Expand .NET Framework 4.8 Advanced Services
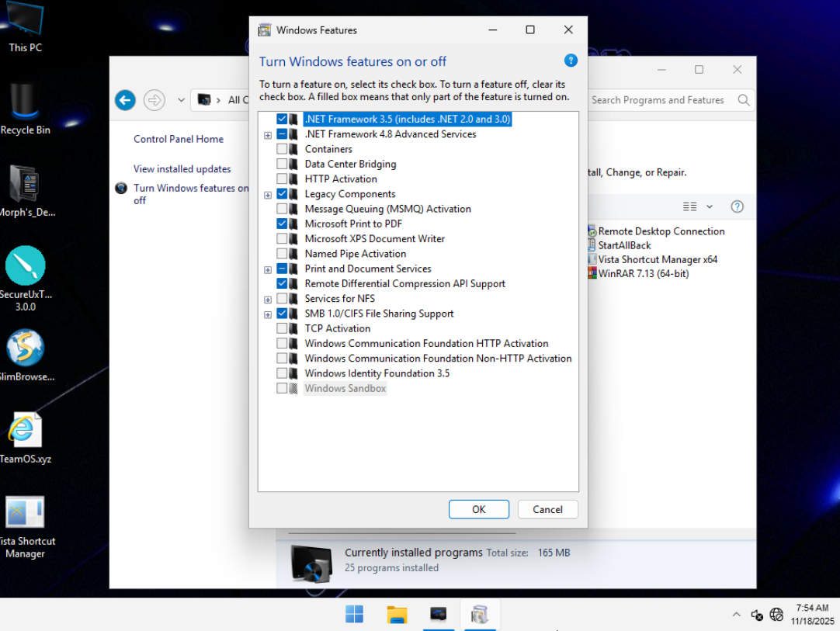 click(x=268, y=135)
